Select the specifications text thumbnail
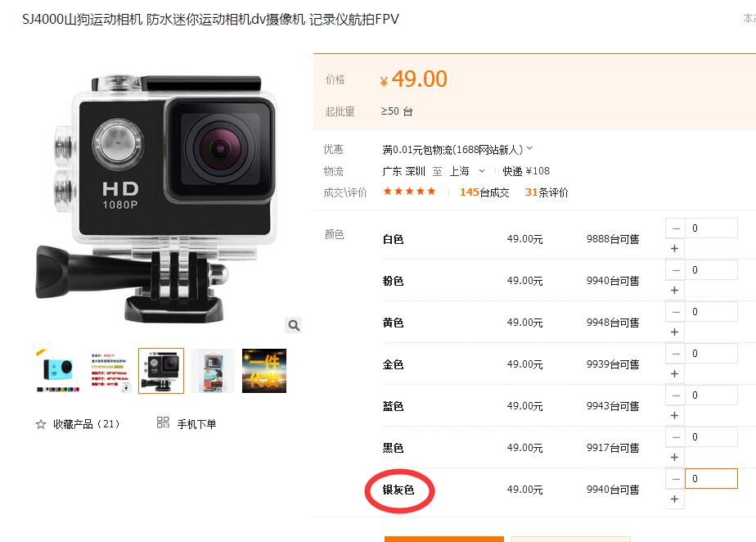 (110, 371)
